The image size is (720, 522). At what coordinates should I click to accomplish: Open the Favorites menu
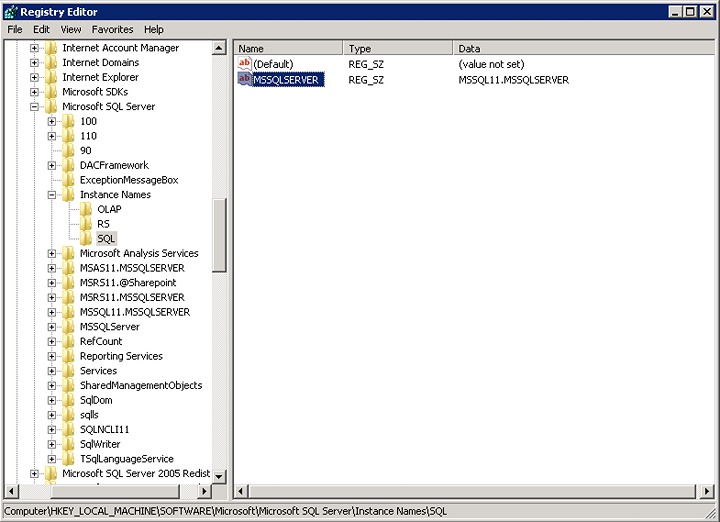pos(112,30)
